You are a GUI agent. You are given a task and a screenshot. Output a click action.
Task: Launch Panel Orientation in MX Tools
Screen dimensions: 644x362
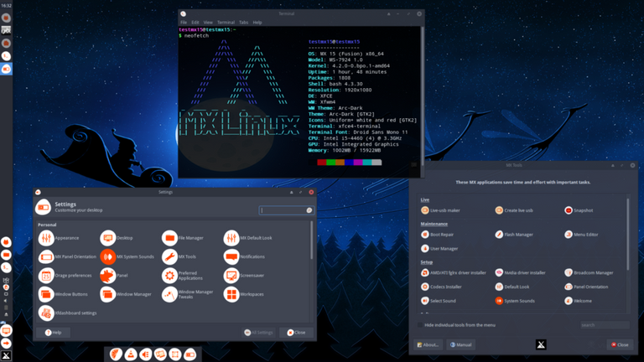pos(586,287)
